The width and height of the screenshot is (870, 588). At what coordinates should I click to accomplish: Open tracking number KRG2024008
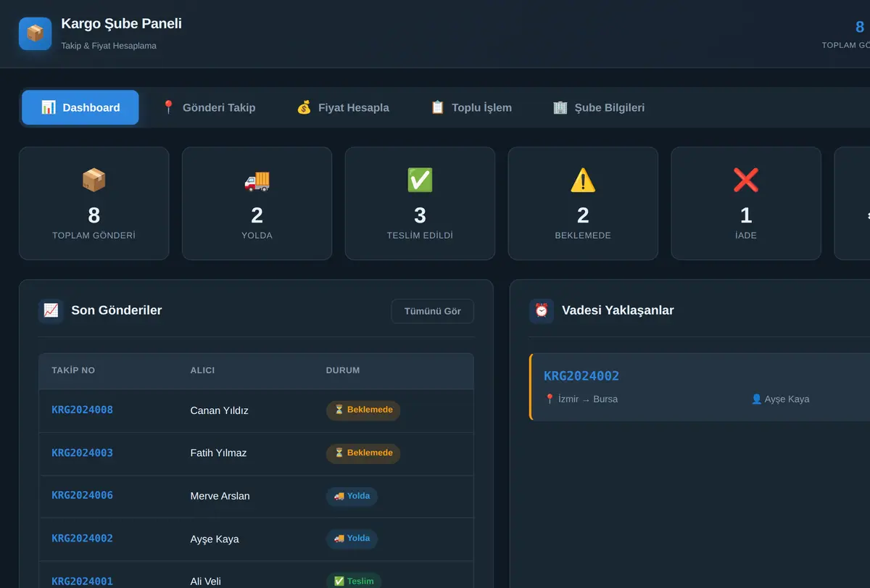tap(83, 410)
